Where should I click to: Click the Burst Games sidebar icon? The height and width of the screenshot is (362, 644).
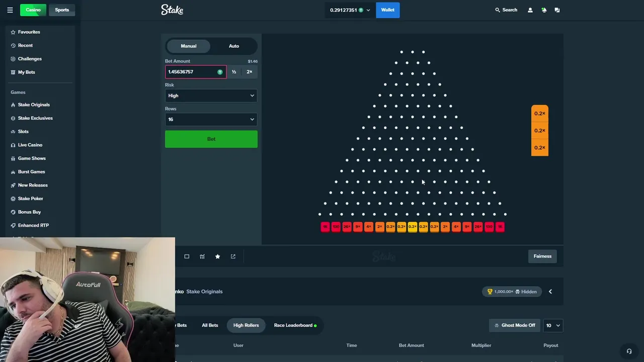pyautogui.click(x=13, y=172)
